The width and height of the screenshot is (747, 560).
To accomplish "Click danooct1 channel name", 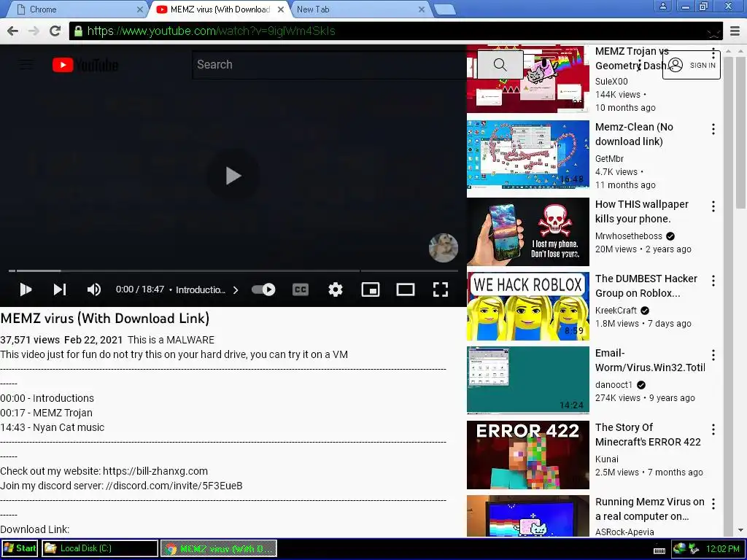I will click(x=614, y=385).
